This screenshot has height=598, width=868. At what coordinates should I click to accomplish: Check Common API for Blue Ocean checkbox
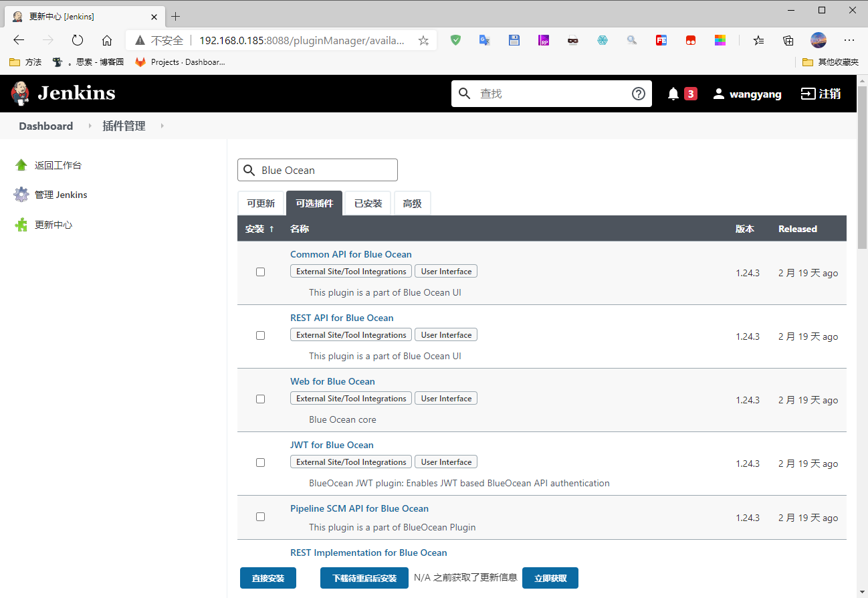261,272
